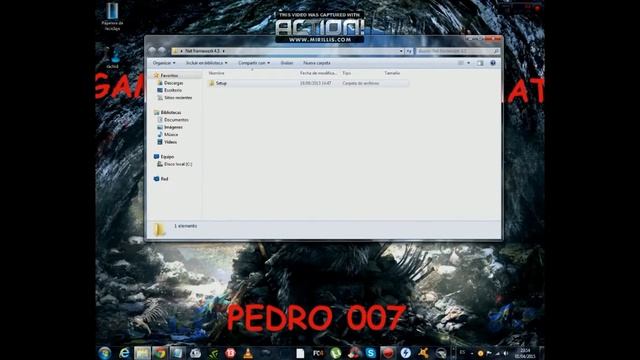Open the Help icon in Explorer

[493, 63]
